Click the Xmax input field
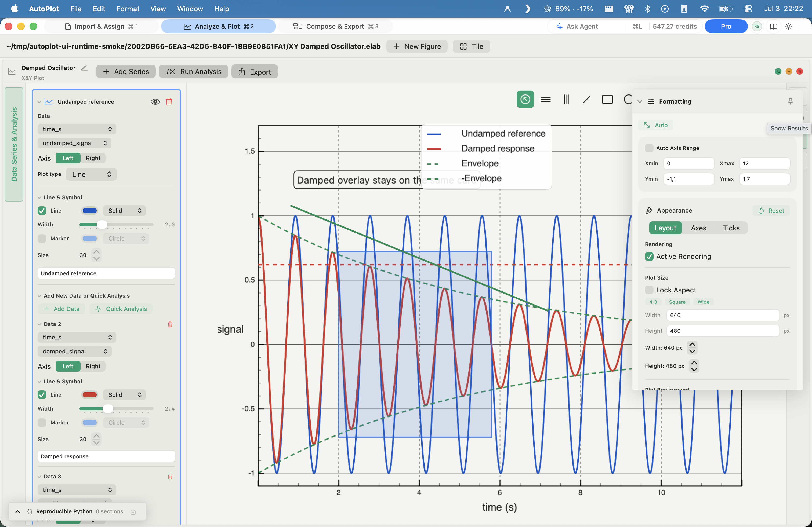The width and height of the screenshot is (812, 527). click(x=764, y=163)
